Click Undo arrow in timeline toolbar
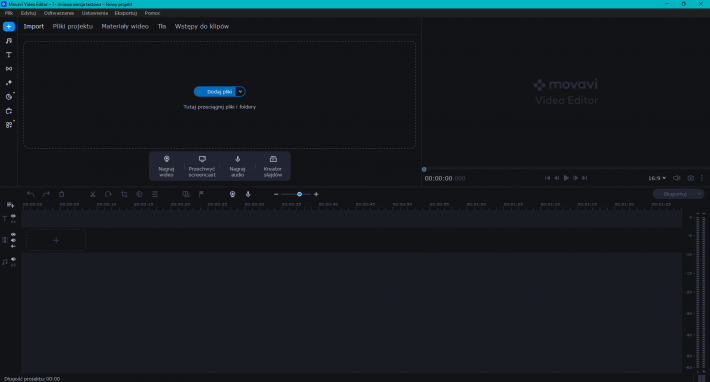The image size is (710, 382). (30, 194)
